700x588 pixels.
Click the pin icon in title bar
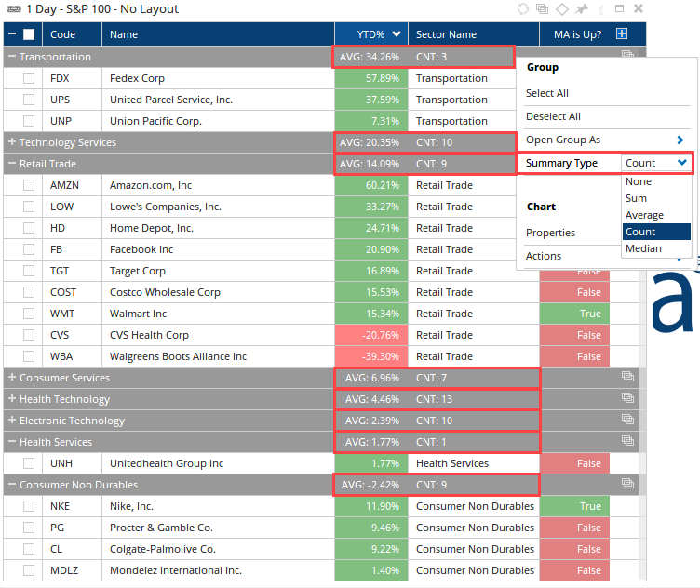[x=581, y=9]
